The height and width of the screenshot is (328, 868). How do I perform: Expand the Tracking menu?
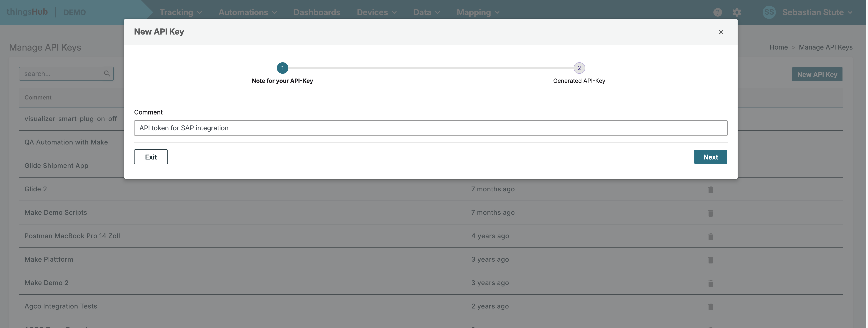tap(180, 13)
